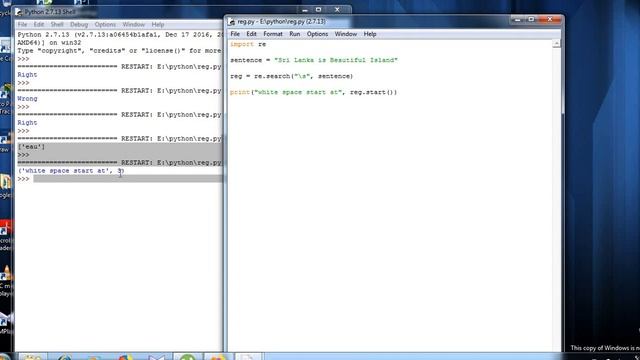Click the last >>> prompt line in shell
Viewport: 640px width, 360px height.
click(x=23, y=179)
